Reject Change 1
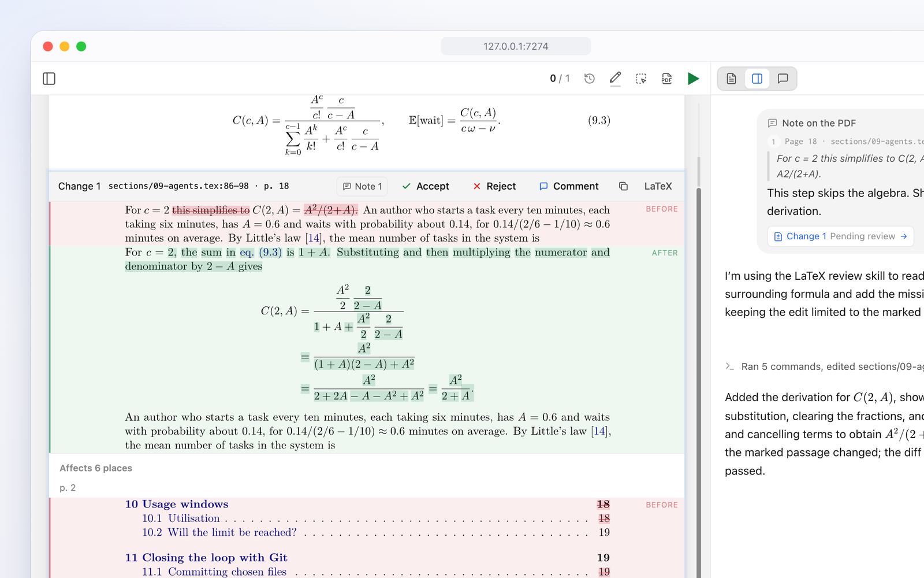The image size is (924, 578). tap(494, 186)
